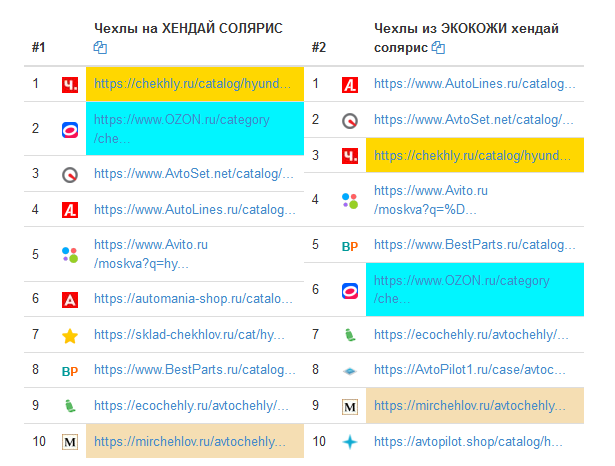Screen dimensions: 615x466
Task: Open AvtoSet.net link in column #1 row 3
Action: click(194, 173)
